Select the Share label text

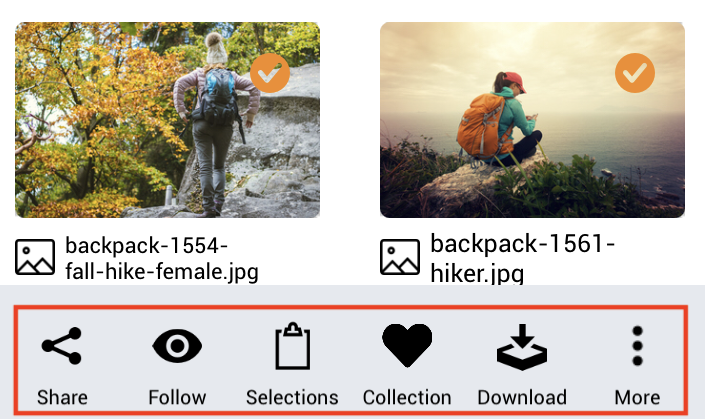pyautogui.click(x=62, y=397)
